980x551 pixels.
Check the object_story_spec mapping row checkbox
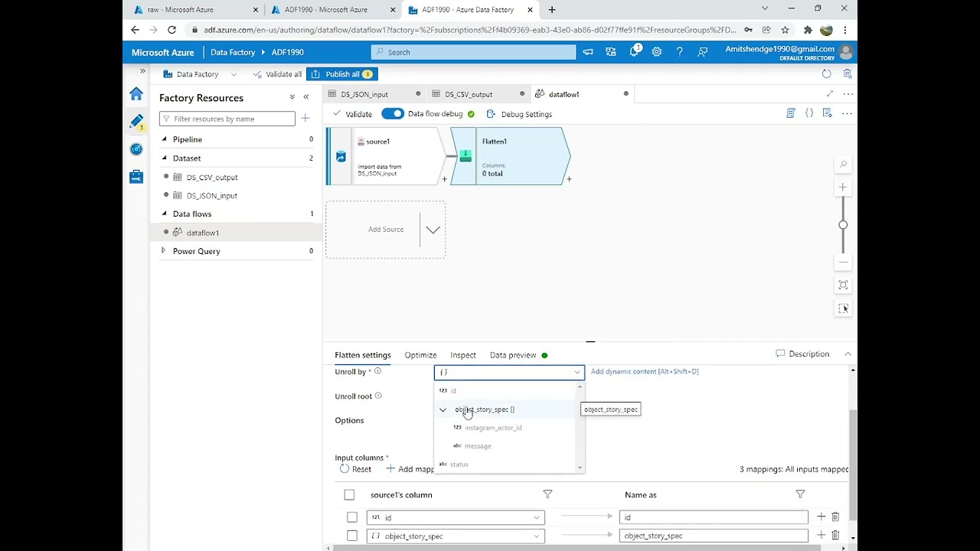[352, 536]
